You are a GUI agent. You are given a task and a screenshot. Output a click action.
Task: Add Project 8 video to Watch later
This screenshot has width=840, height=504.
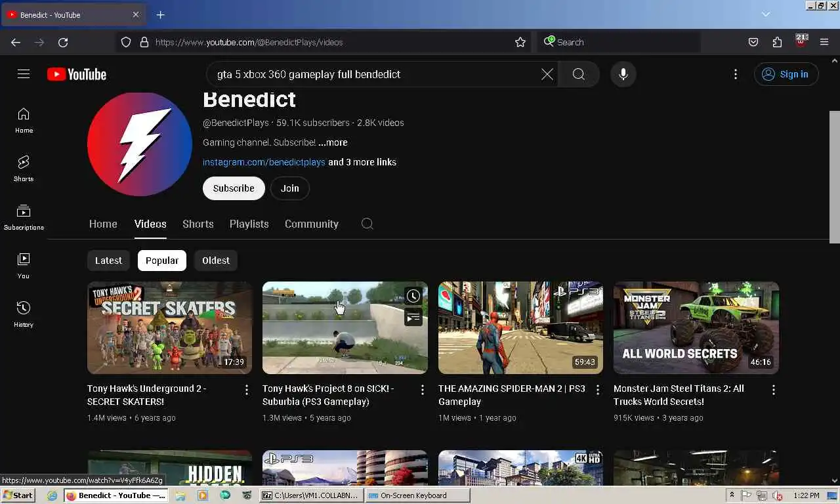point(413,297)
